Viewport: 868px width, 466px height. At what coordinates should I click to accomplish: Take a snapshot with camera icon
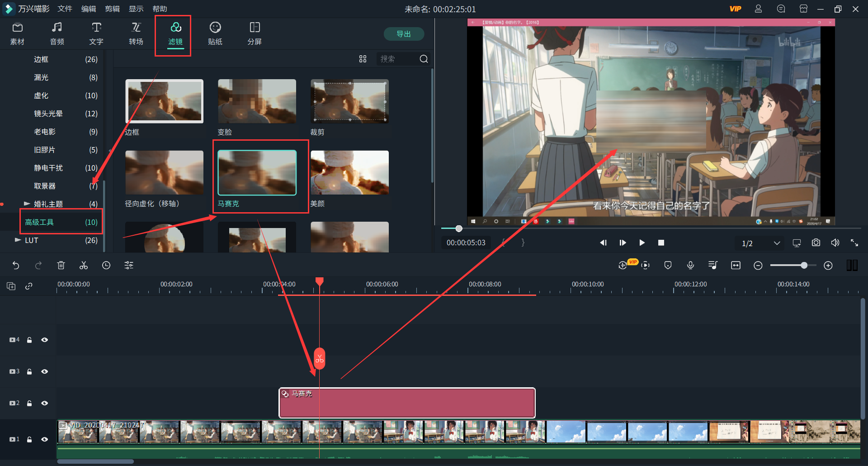point(816,243)
